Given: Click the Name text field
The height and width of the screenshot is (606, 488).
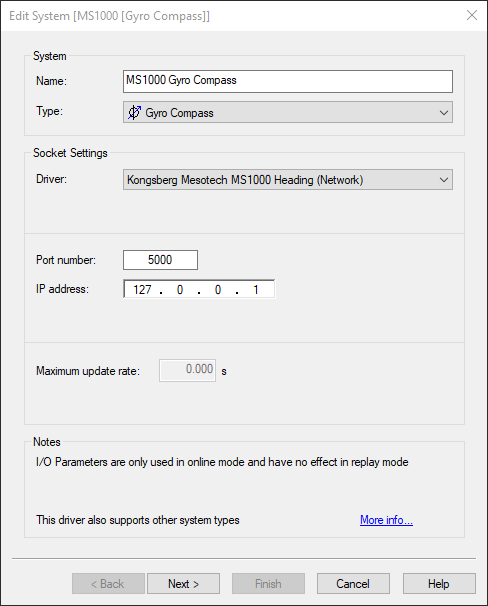Looking at the screenshot, I should (x=288, y=81).
